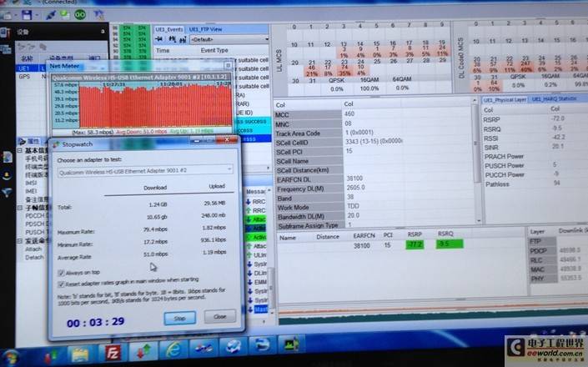This screenshot has height=367, width=588.
Task: Click the EARFCN DL value 38100
Action: tap(354, 178)
